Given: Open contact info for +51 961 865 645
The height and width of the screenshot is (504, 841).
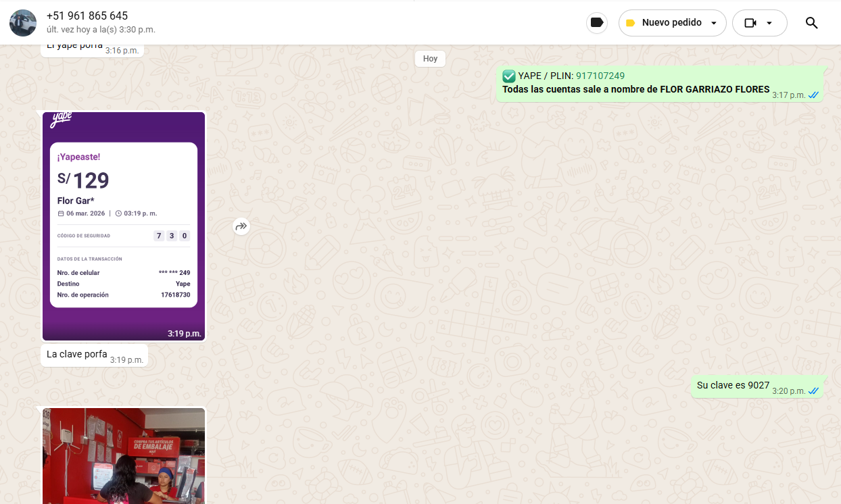Looking at the screenshot, I should click(87, 16).
